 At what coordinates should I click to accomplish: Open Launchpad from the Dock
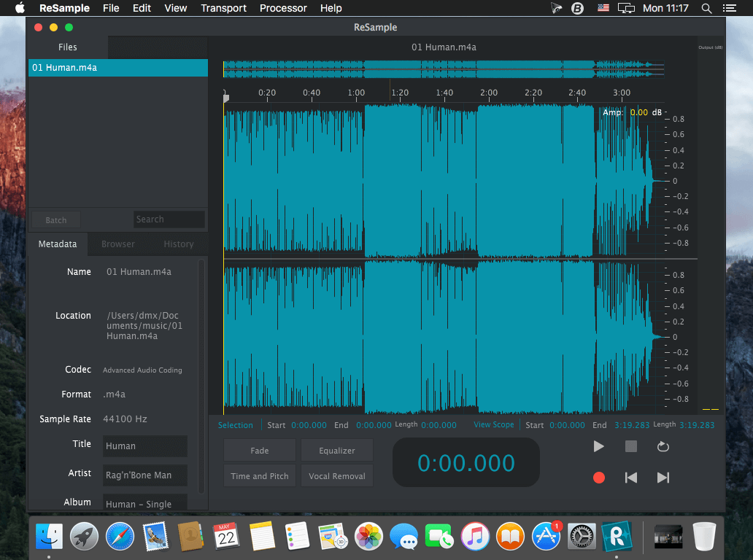84,536
